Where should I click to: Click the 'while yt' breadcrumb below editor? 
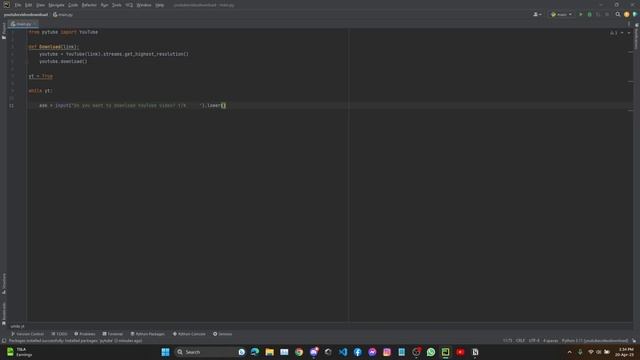(x=18, y=326)
